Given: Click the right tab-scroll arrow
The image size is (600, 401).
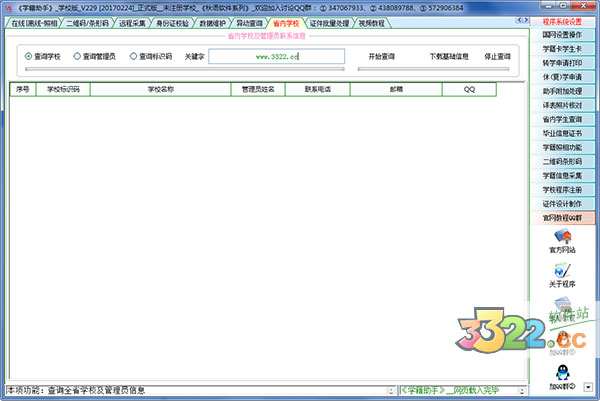Looking at the screenshot, I should pos(526,20).
